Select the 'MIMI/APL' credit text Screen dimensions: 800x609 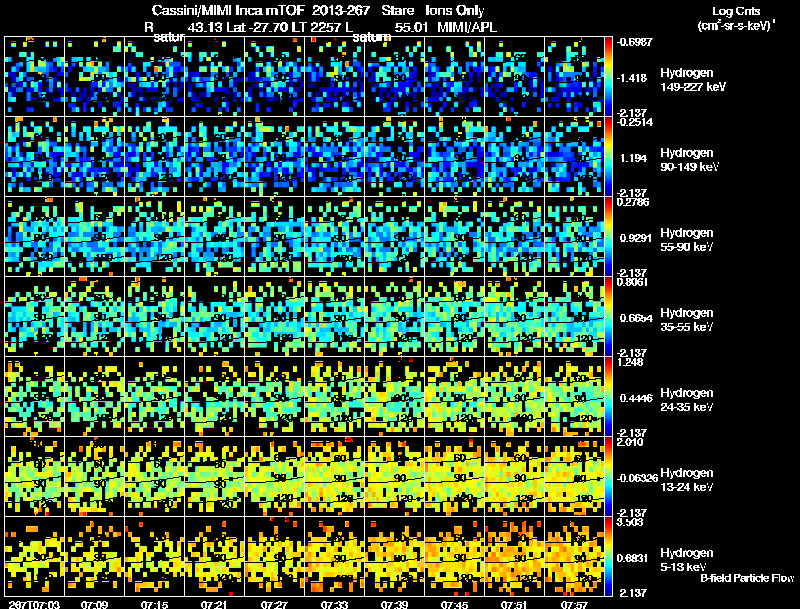[467, 27]
